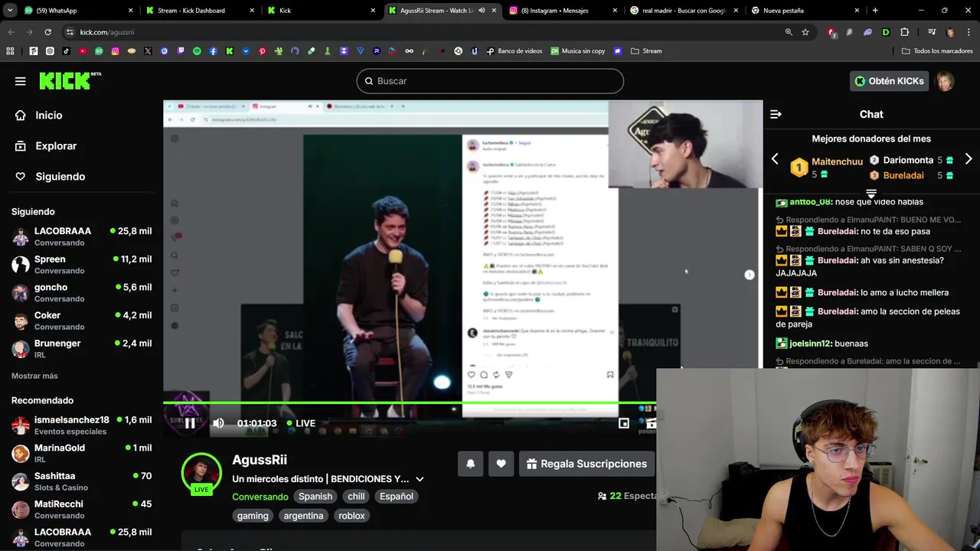Image resolution: width=980 pixels, height=551 pixels.
Task: Expand followed list with Mostrar más
Action: coord(34,376)
